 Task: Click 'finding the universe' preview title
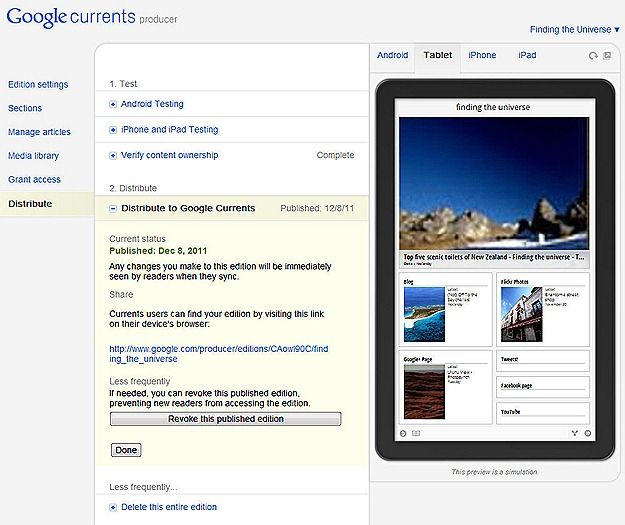(493, 107)
